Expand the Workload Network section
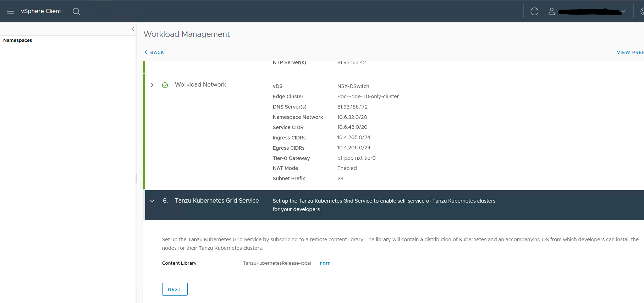This screenshot has height=303, width=644. 152,85
